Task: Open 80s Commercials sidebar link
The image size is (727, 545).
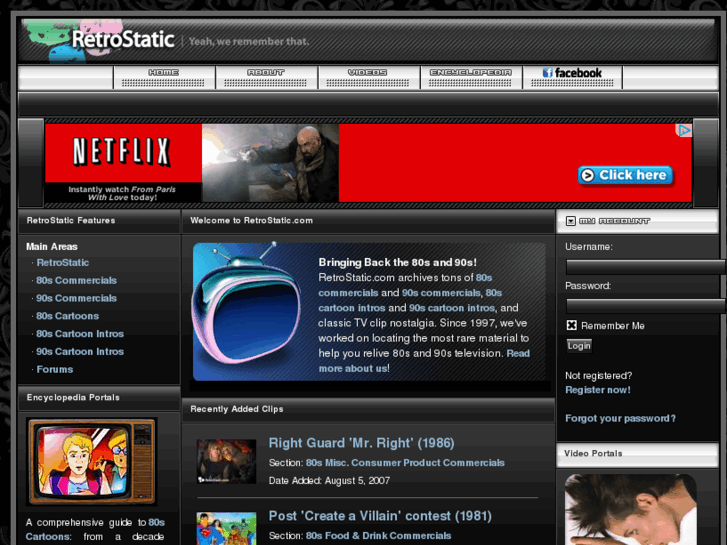Action: point(77,280)
